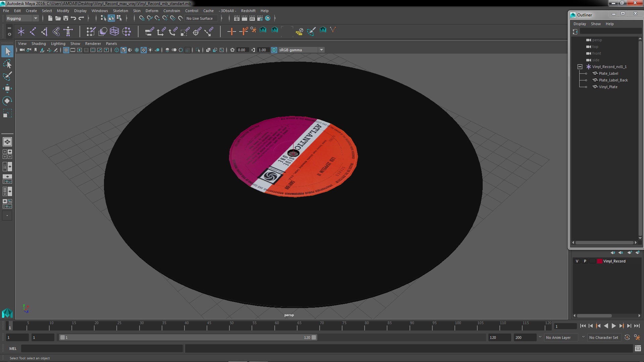
Task: Click frame 60 on the time slider
Action: tap(277, 326)
